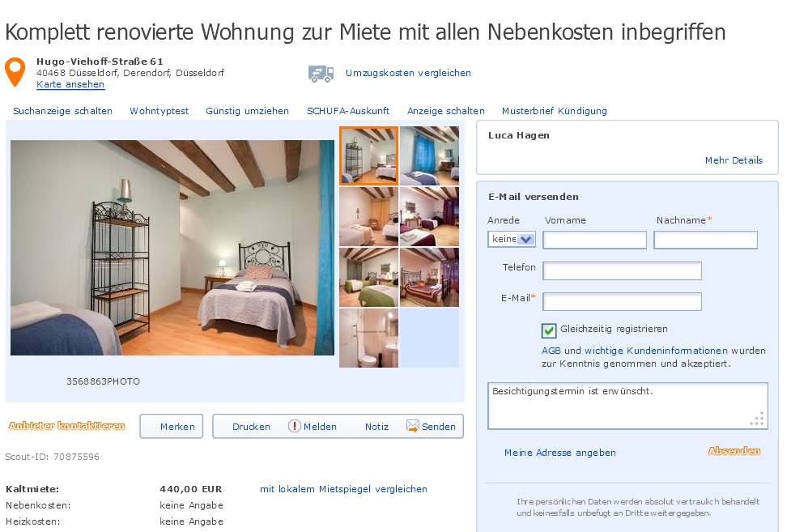Select the green bedspread room thumbnail

(x=368, y=278)
